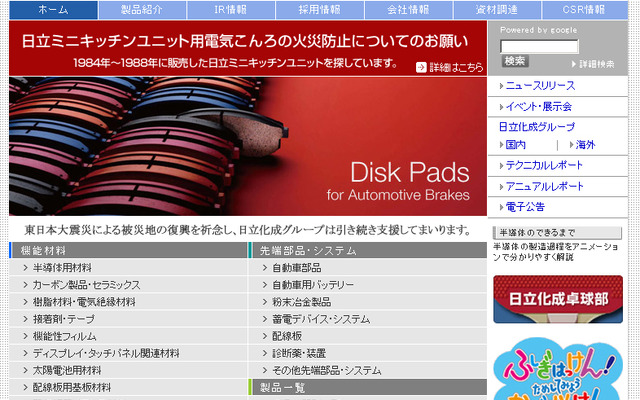The width and height of the screenshot is (640, 400).
Task: Open the ニュースリリース link
Action: point(540,86)
